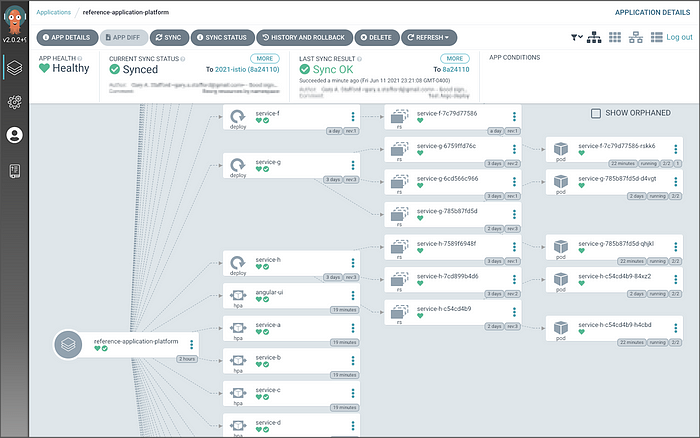Open the service-g-6759ffd76c replicaset menu
The height and width of the screenshot is (438, 700).
[514, 149]
